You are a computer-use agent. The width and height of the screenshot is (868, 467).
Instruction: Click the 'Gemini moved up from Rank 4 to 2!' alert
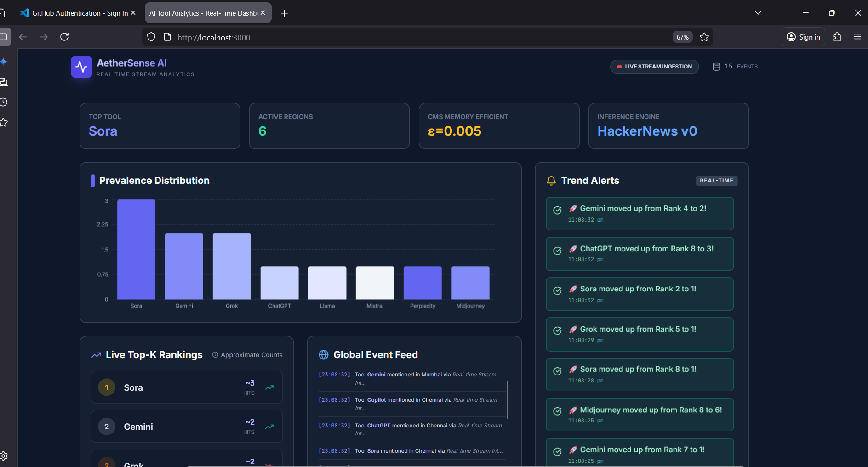(640, 214)
